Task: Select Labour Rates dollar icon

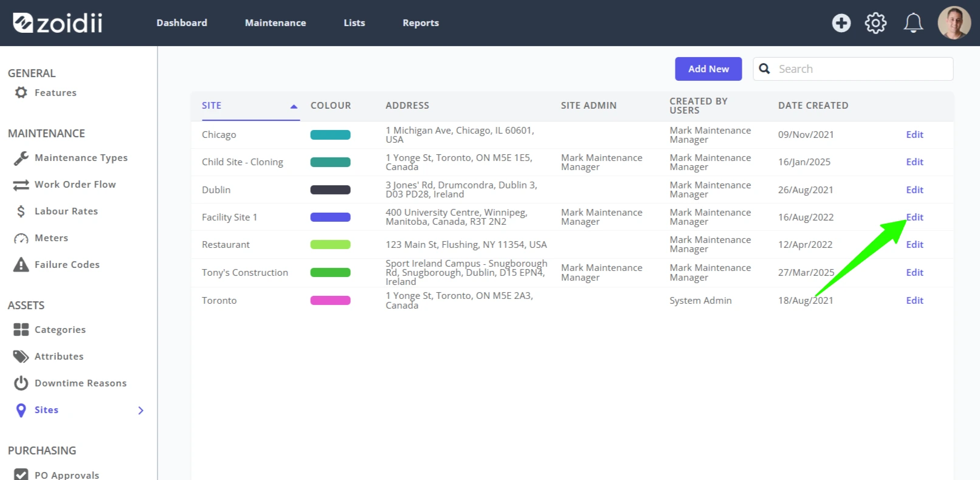Action: pyautogui.click(x=21, y=211)
